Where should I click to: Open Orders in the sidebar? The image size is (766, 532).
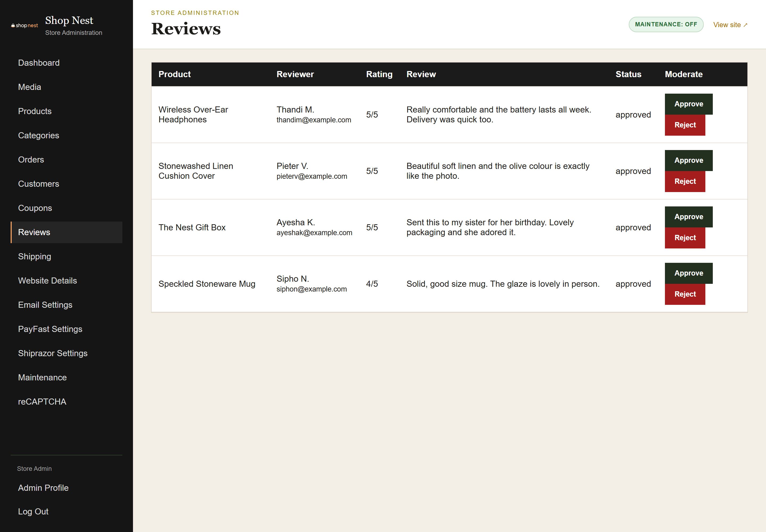66,160
